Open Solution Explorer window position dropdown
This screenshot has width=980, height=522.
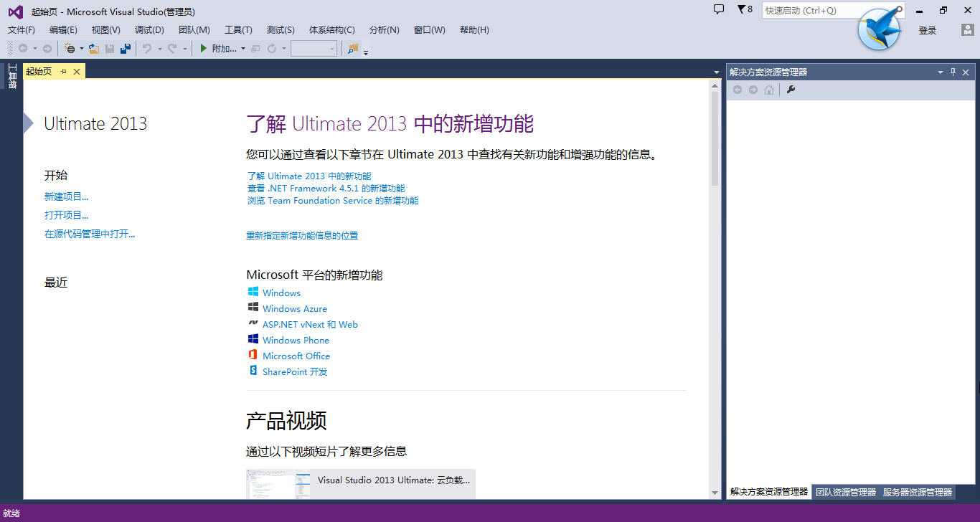(941, 72)
